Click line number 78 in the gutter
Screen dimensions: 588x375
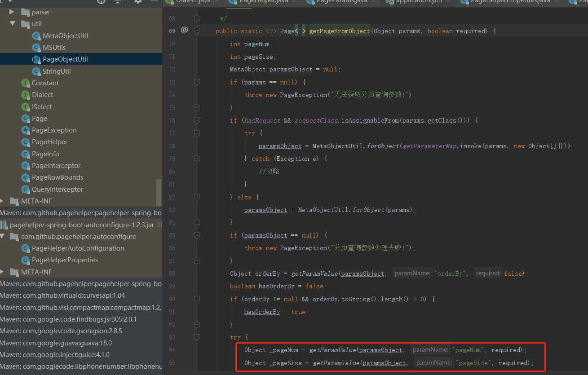[x=172, y=146]
